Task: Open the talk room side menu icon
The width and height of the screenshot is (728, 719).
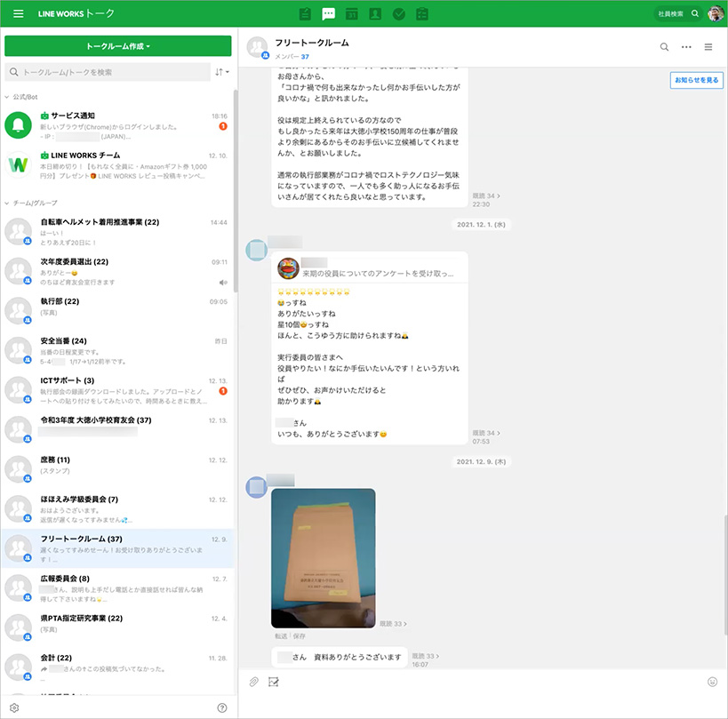Action: point(708,47)
